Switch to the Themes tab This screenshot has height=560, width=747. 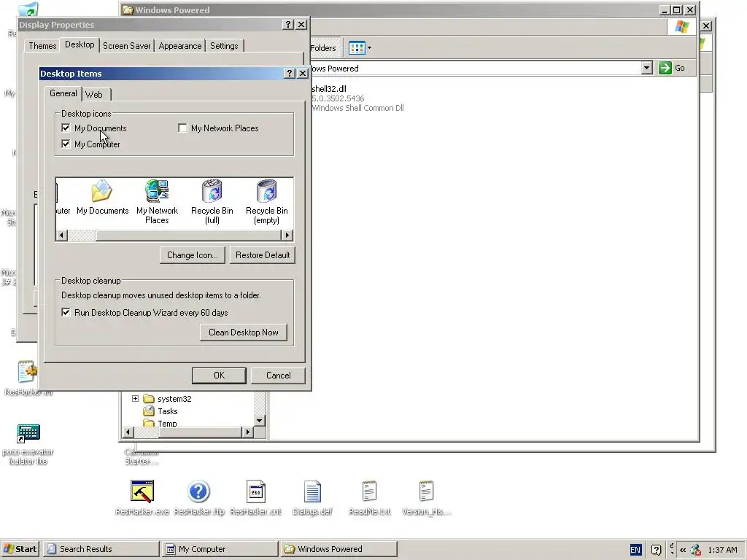tap(42, 46)
